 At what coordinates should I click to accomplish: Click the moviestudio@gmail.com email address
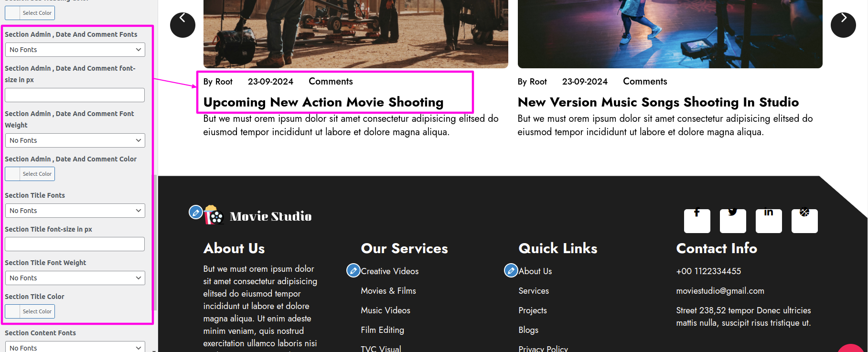click(x=720, y=291)
